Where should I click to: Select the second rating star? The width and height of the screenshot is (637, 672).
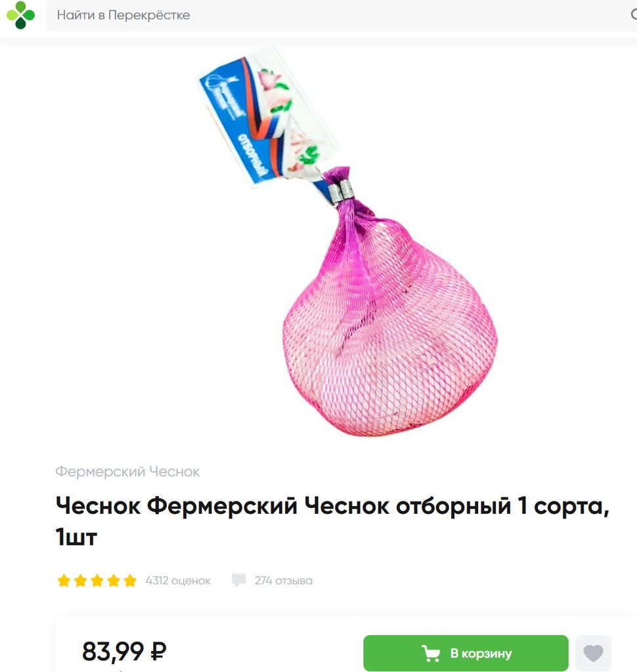80,581
